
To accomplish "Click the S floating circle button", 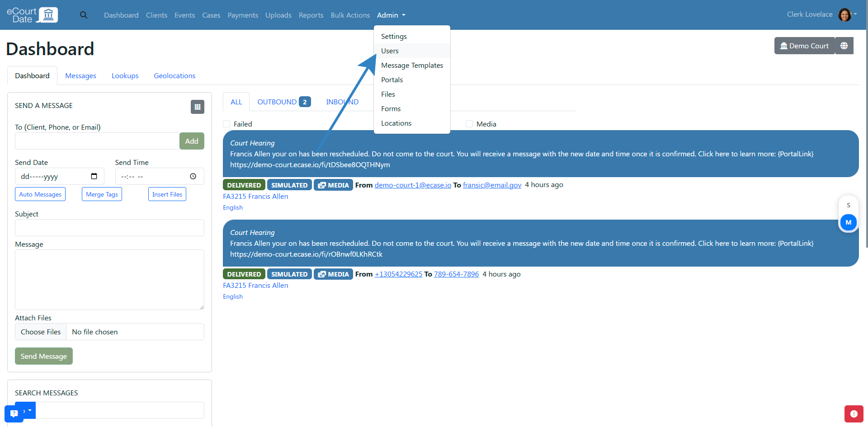I will click(849, 205).
